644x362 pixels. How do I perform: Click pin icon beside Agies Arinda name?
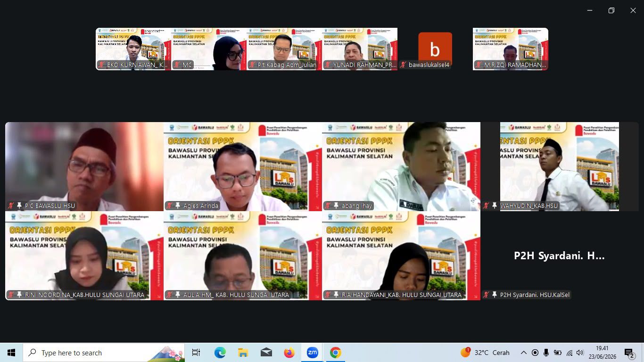[x=178, y=206]
